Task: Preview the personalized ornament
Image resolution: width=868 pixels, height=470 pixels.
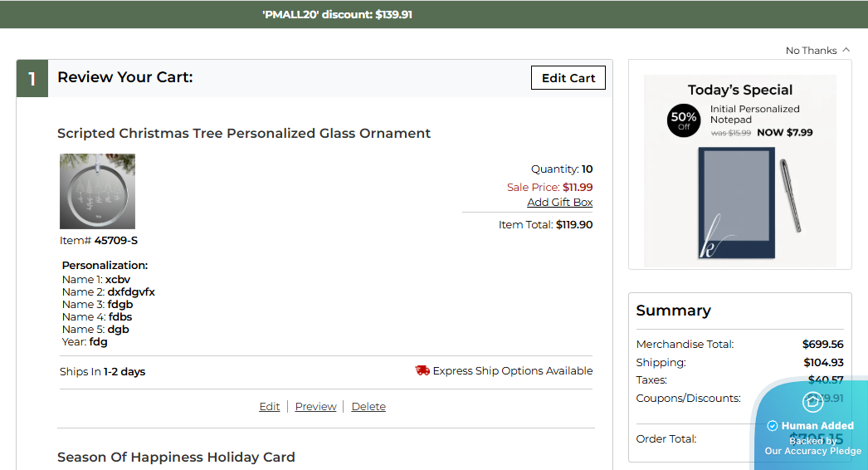Action: click(315, 407)
